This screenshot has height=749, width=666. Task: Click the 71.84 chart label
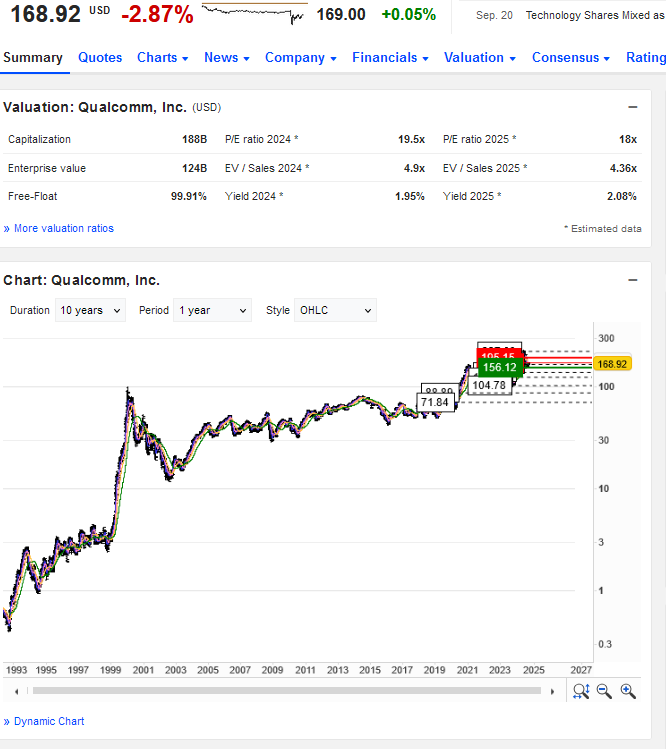tap(435, 402)
